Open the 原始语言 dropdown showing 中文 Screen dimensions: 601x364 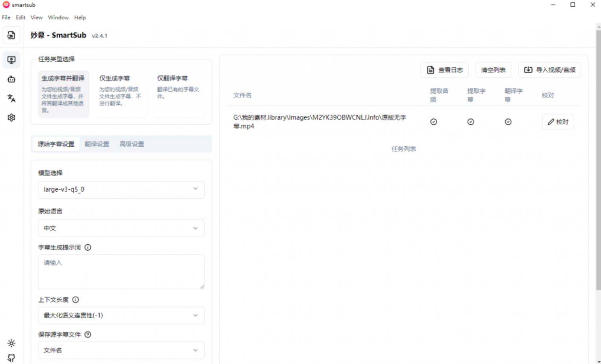coord(121,228)
